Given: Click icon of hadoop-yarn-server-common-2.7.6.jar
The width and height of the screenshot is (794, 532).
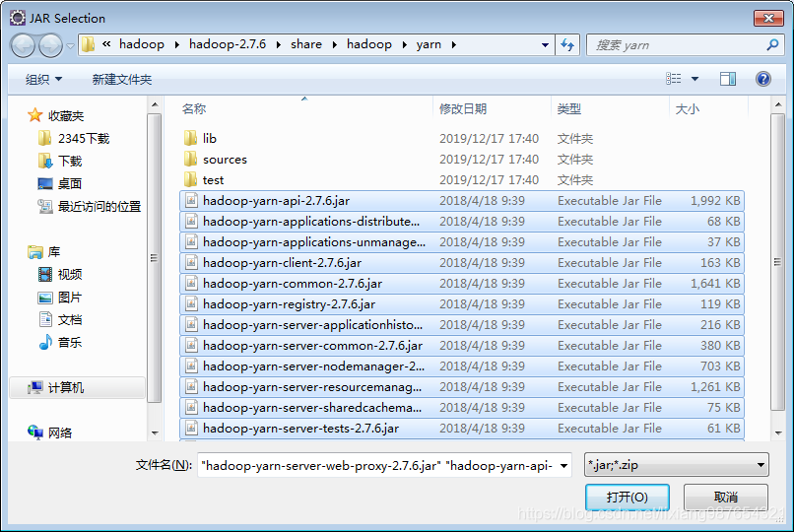Looking at the screenshot, I should point(191,346).
